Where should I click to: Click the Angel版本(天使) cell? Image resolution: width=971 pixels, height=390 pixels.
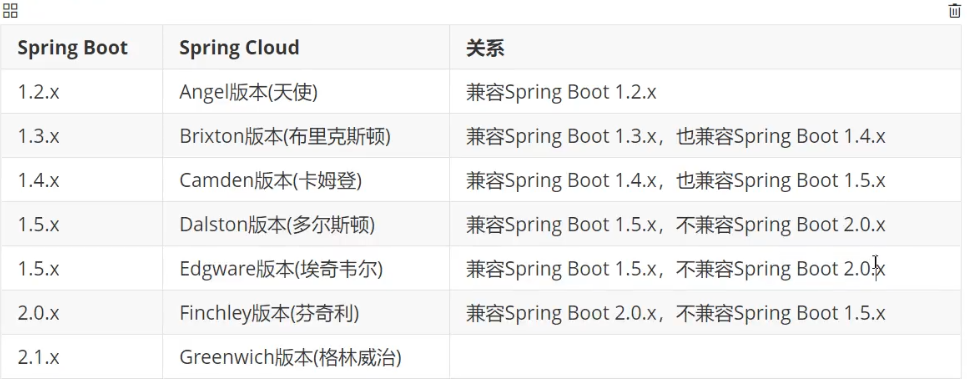pyautogui.click(x=306, y=92)
